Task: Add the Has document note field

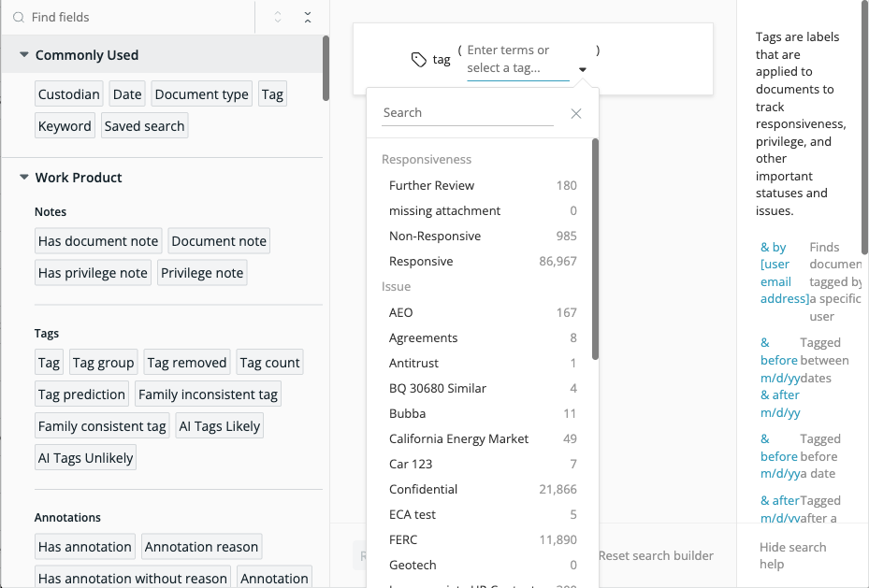Action: point(98,241)
